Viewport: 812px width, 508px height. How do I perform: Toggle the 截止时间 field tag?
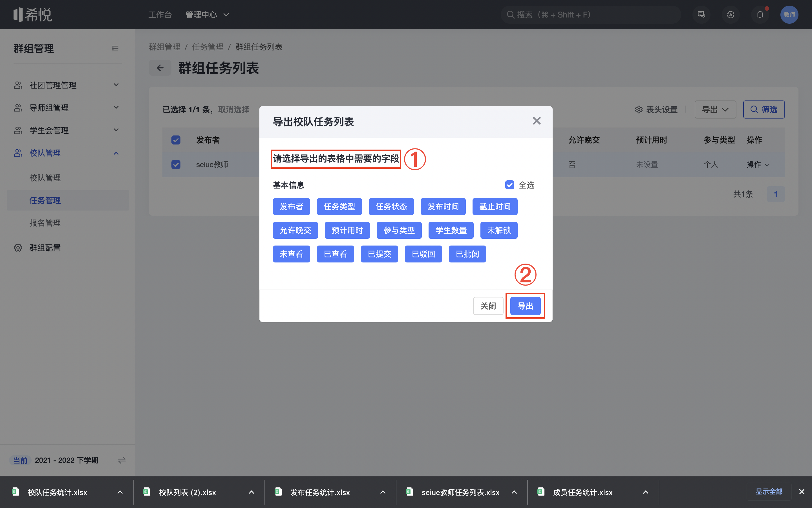coord(495,206)
